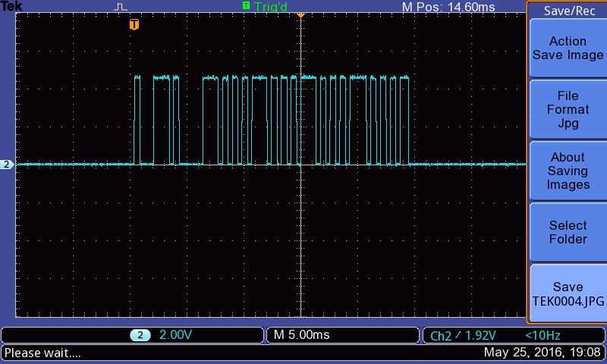
Task: Click the green Trig'd status indicator icon
Action: (246, 5)
